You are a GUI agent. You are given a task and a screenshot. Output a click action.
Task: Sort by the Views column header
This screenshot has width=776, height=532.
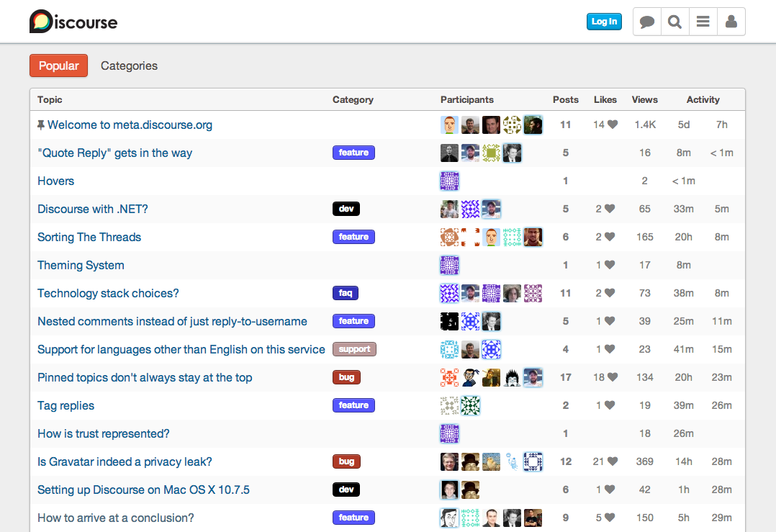(x=644, y=99)
